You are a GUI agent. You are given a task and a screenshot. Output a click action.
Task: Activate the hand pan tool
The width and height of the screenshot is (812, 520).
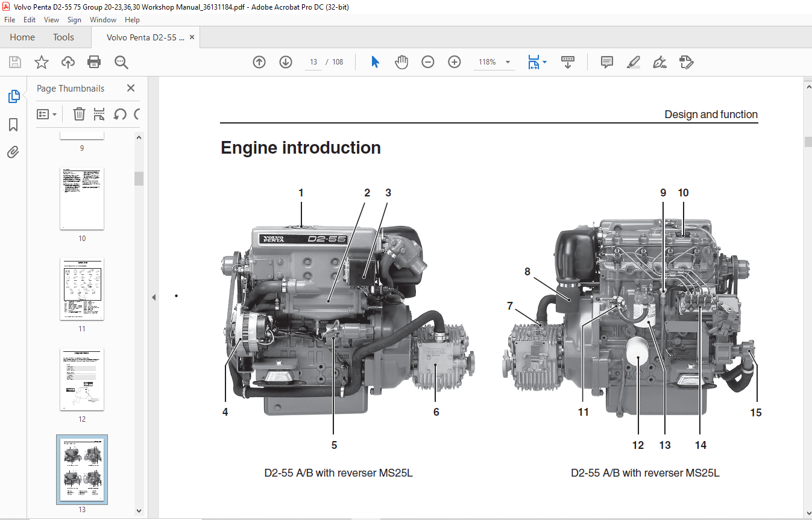click(401, 62)
